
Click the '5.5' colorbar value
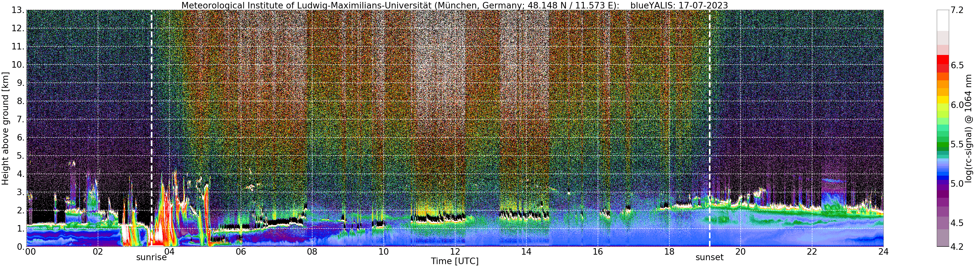pos(957,144)
